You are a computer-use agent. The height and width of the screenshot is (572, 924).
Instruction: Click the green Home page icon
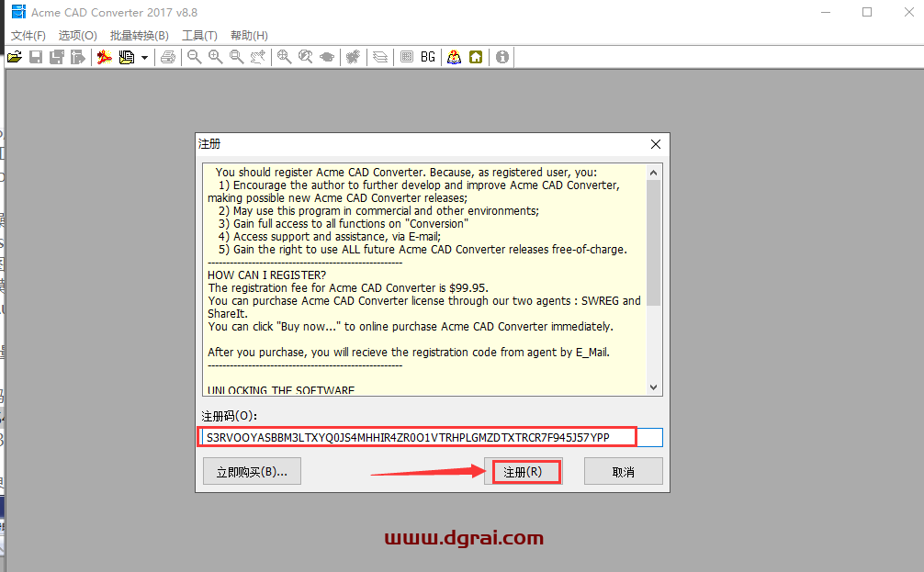[x=476, y=57]
